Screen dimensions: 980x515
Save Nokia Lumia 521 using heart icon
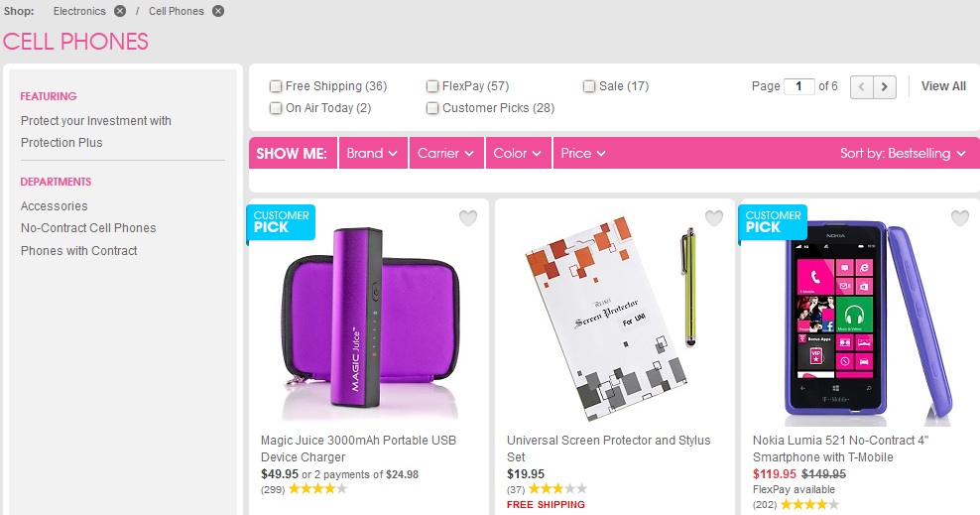coord(959,218)
